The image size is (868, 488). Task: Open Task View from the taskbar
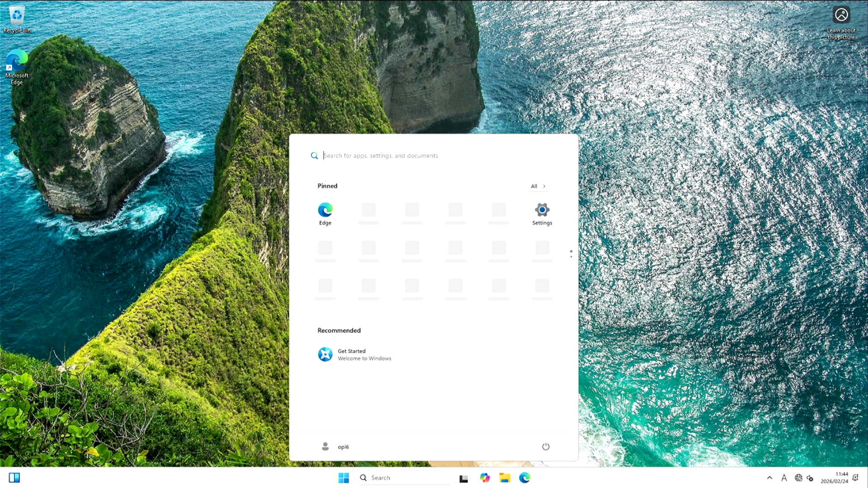463,478
